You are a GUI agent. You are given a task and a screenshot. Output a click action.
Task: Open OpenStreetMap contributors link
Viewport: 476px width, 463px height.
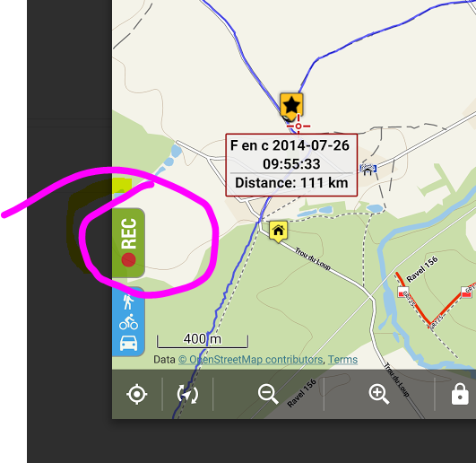pyautogui.click(x=250, y=360)
